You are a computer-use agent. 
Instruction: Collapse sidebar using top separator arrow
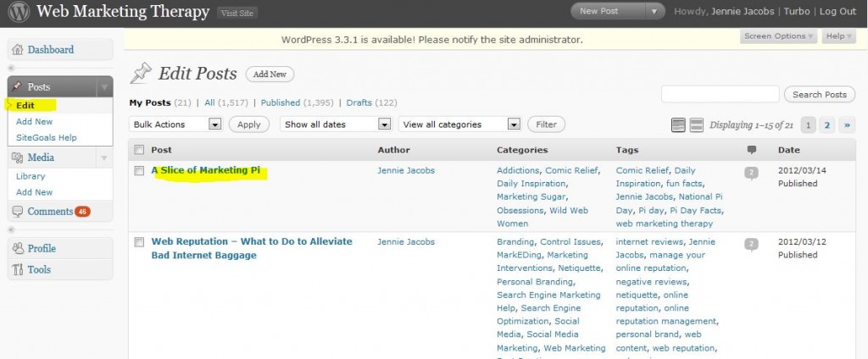12,68
